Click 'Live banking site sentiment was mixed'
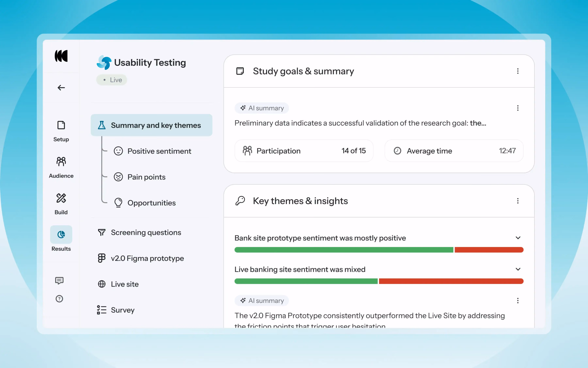 pos(300,269)
